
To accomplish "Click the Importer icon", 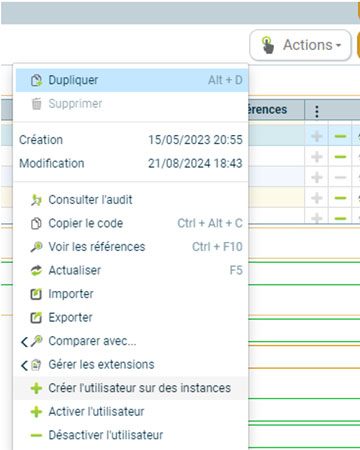I will pos(36,294).
